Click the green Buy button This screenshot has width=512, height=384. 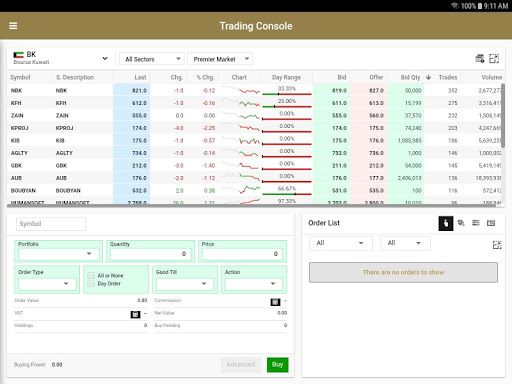point(278,365)
